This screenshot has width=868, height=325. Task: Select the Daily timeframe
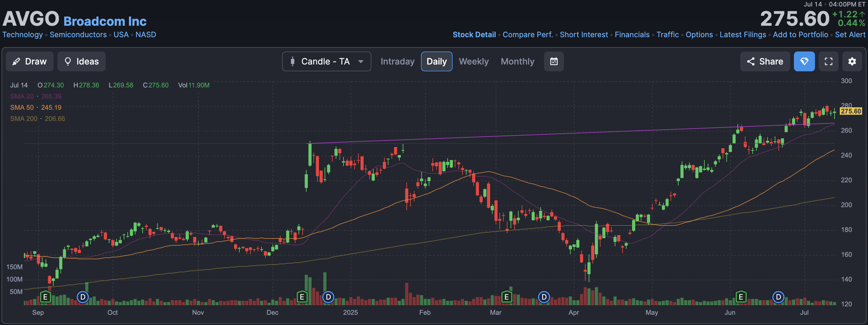(x=436, y=61)
